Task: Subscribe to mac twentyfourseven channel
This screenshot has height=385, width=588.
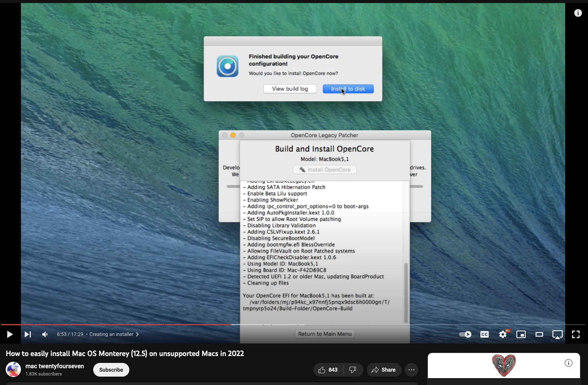Action: (111, 370)
